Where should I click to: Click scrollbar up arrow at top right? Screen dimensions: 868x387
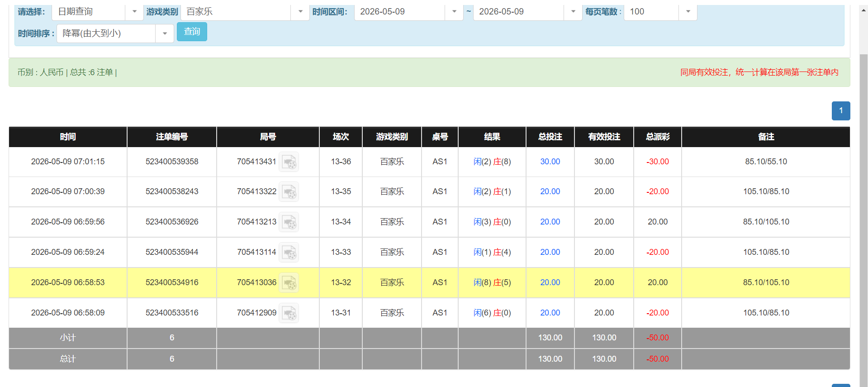(863, 10)
